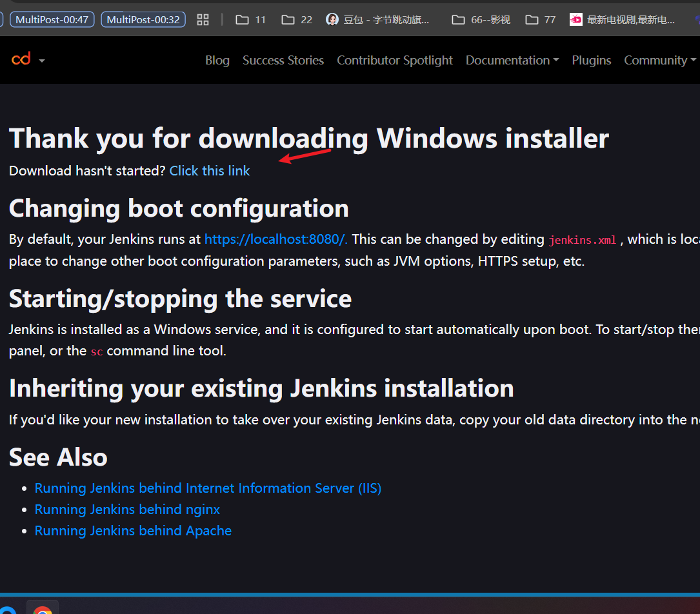Open the dropdown arrow beside the cd logo
Viewport: 700px width, 614px height.
(41, 60)
